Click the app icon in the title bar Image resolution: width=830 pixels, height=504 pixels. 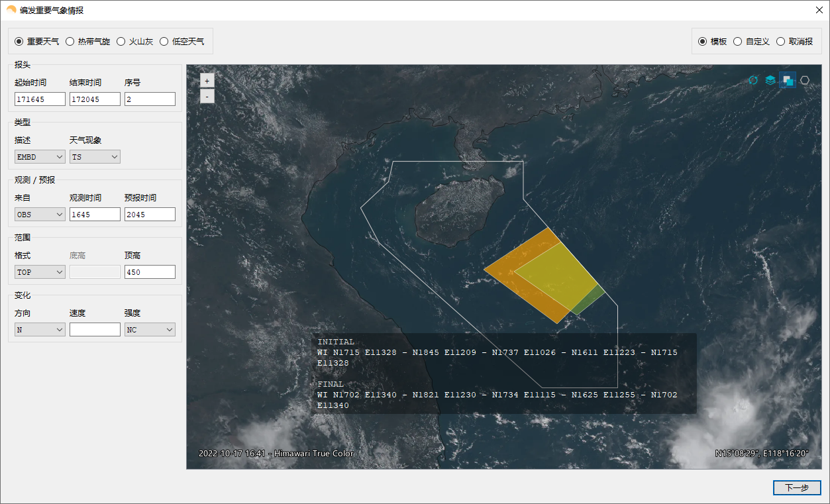pos(11,10)
